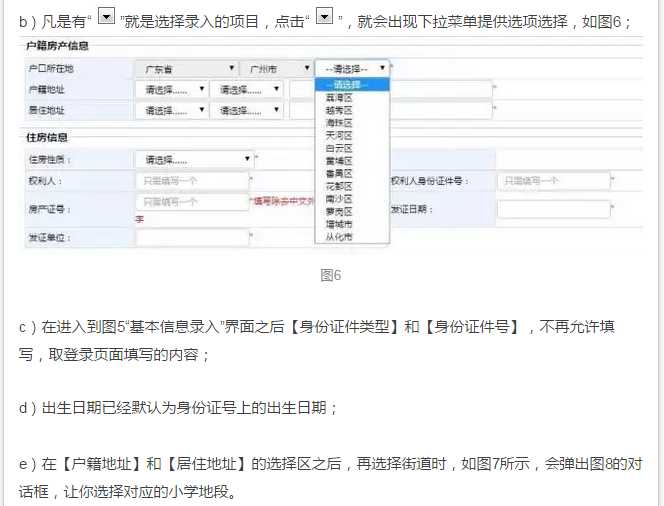Image resolution: width=664 pixels, height=506 pixels.
Task: Choose 海珠区 in the dropdown list
Action: coord(340,122)
